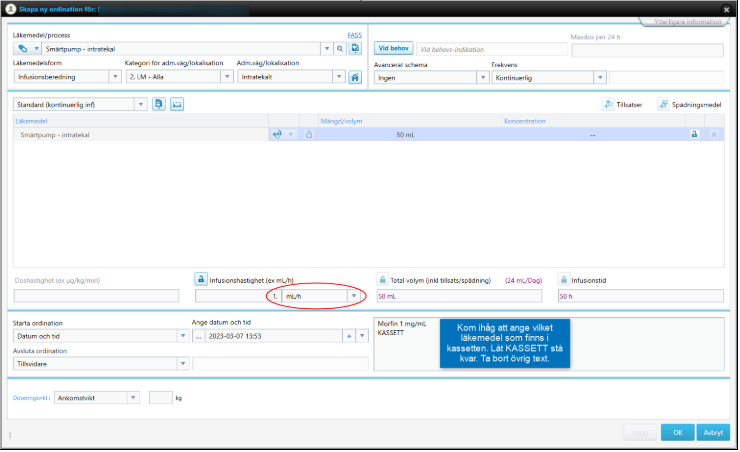Viewport: 740px width, 452px height.
Task: Click the green lock icon in medication row
Action: (x=694, y=134)
